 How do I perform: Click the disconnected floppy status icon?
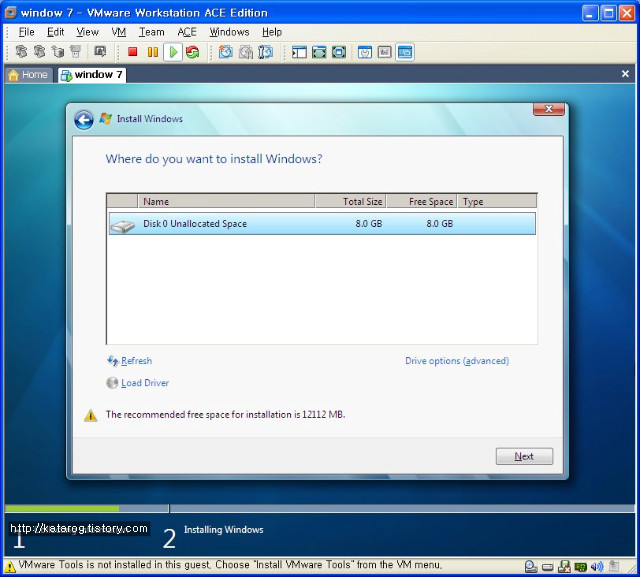(564, 566)
